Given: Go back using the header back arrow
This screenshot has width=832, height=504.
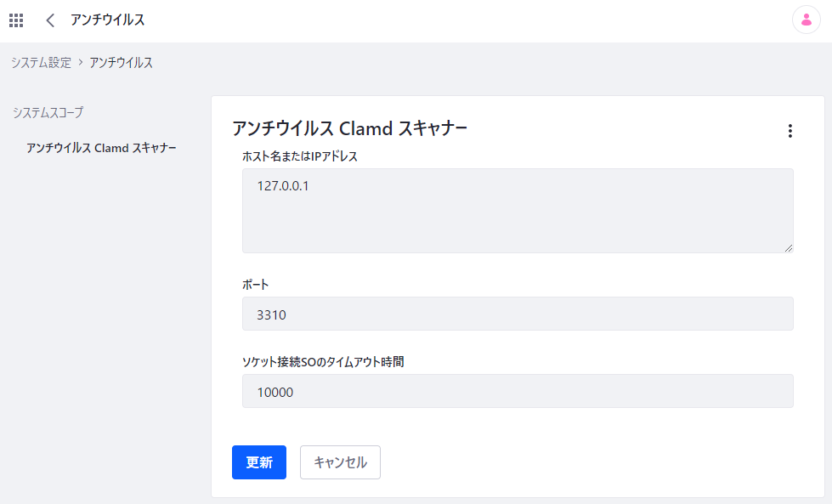Looking at the screenshot, I should (50, 20).
